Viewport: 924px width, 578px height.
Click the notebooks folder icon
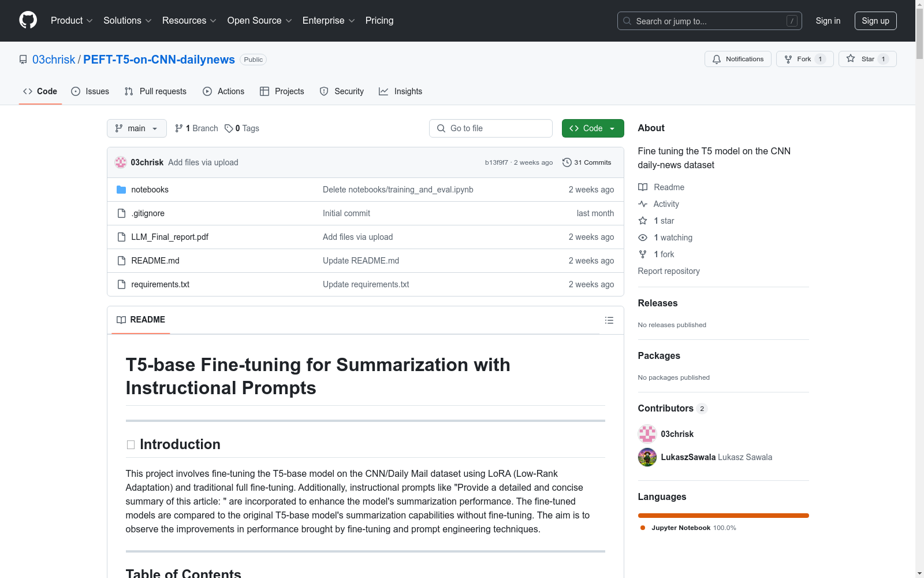[121, 190]
